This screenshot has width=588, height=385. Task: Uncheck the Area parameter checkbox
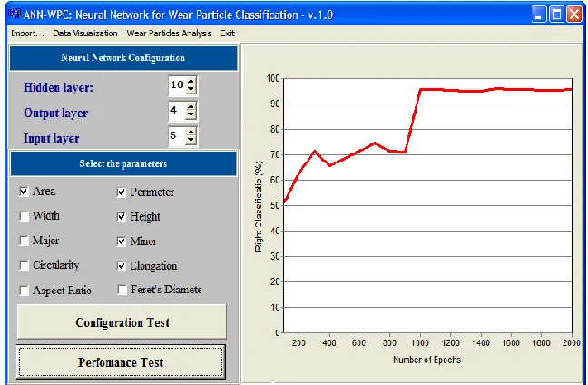coord(24,192)
